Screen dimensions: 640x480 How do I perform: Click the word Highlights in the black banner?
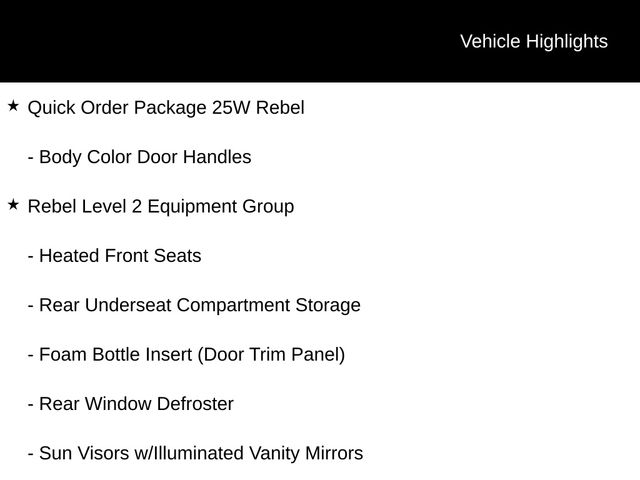pyautogui.click(x=566, y=41)
